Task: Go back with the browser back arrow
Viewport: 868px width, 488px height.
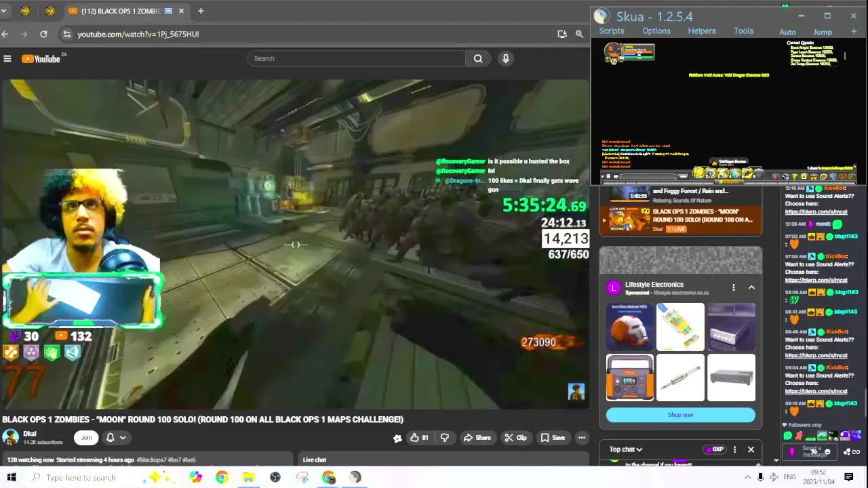Action: point(5,34)
